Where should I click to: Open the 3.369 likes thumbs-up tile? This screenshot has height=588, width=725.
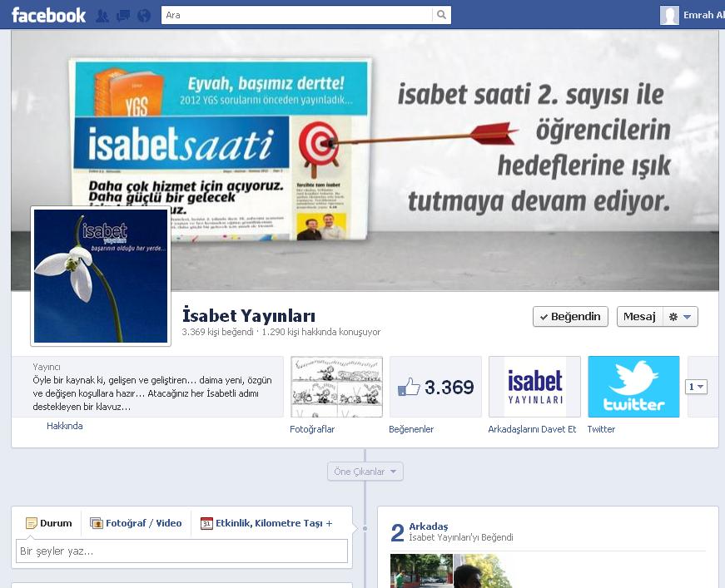point(435,387)
